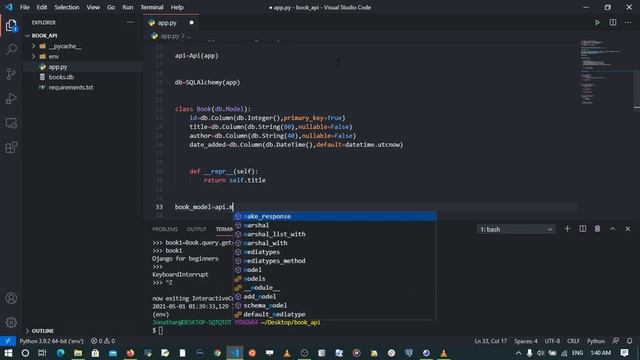Viewport: 640px width, 360px height.
Task: Open Extensions view
Action: coord(11,147)
